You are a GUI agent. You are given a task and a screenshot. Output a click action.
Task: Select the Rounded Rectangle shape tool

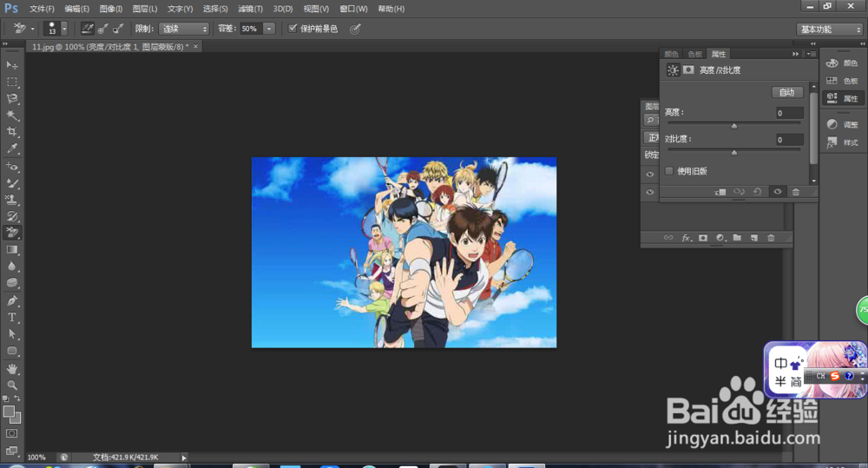coord(11,351)
